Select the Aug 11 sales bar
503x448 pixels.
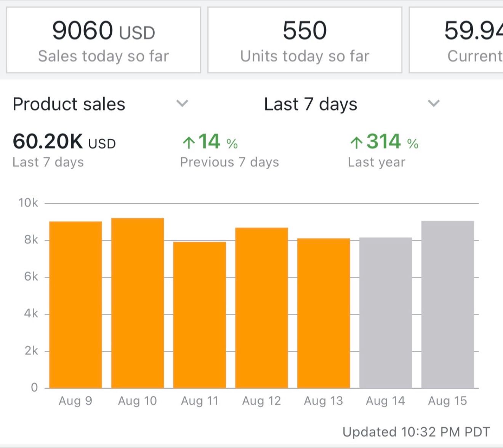(200, 315)
